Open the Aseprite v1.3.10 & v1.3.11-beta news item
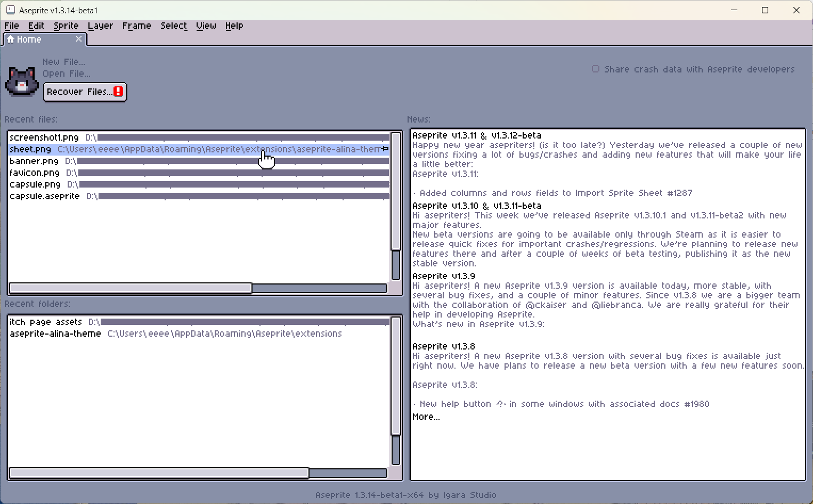813x504 pixels. tap(477, 206)
